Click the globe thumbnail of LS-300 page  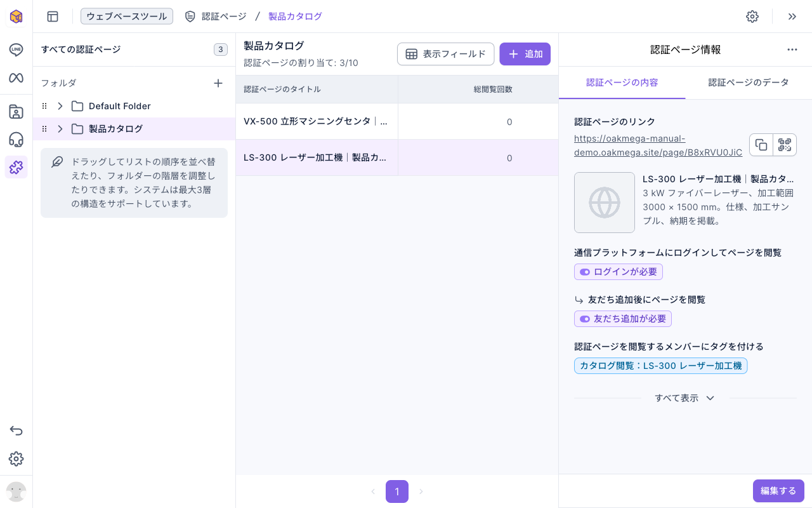click(x=605, y=203)
